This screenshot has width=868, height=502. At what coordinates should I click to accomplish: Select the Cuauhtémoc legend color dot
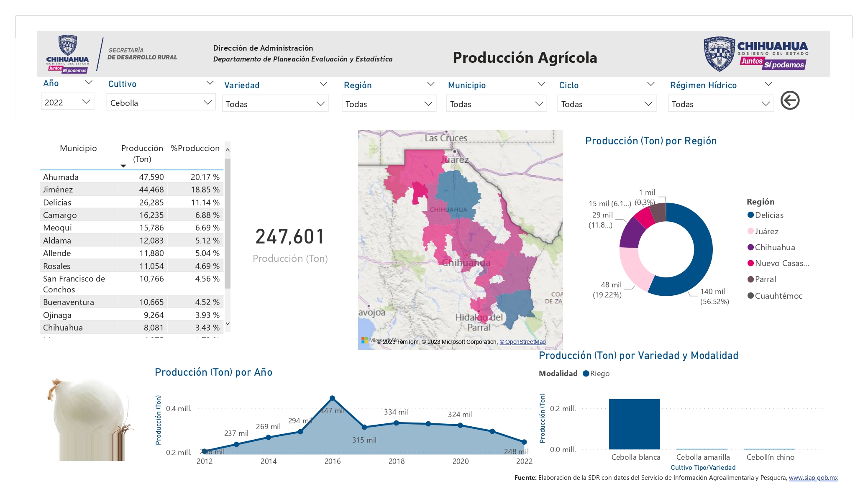tap(750, 296)
